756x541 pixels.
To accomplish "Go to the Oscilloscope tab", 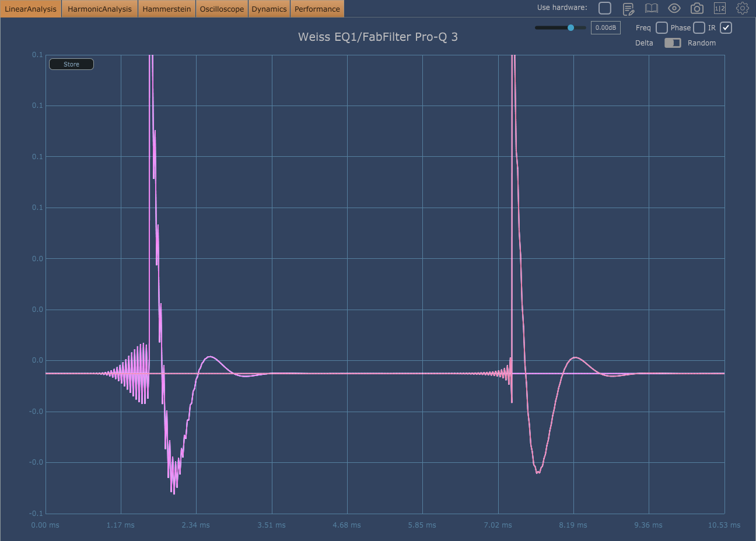I will [222, 9].
